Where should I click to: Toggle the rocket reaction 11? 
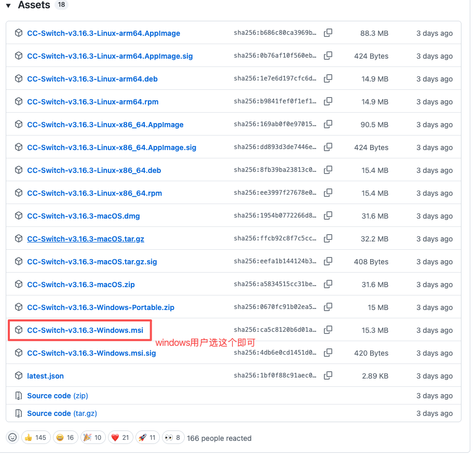point(147,438)
